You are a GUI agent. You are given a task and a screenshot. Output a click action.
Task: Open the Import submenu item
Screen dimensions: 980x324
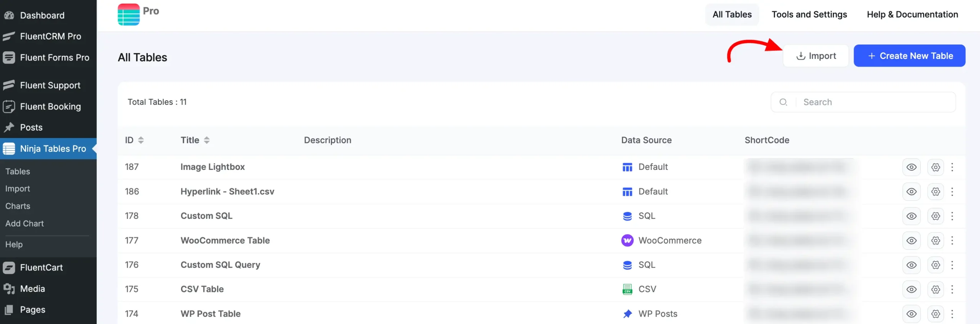tap(18, 189)
